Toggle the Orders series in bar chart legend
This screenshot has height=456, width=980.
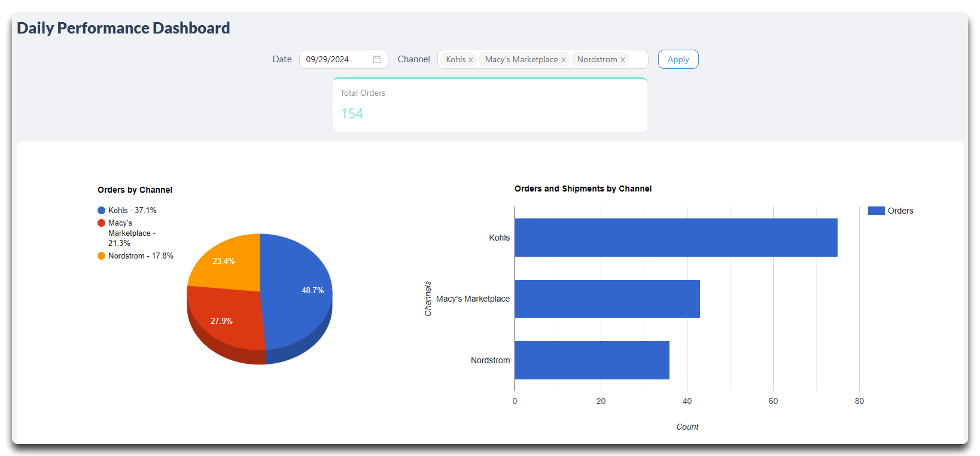tap(890, 211)
